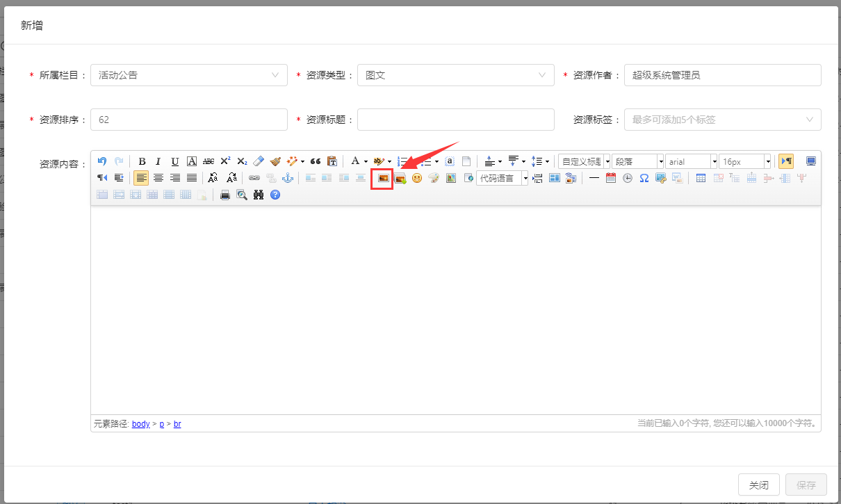Toggle superscript formatting
841x504 pixels.
(225, 161)
